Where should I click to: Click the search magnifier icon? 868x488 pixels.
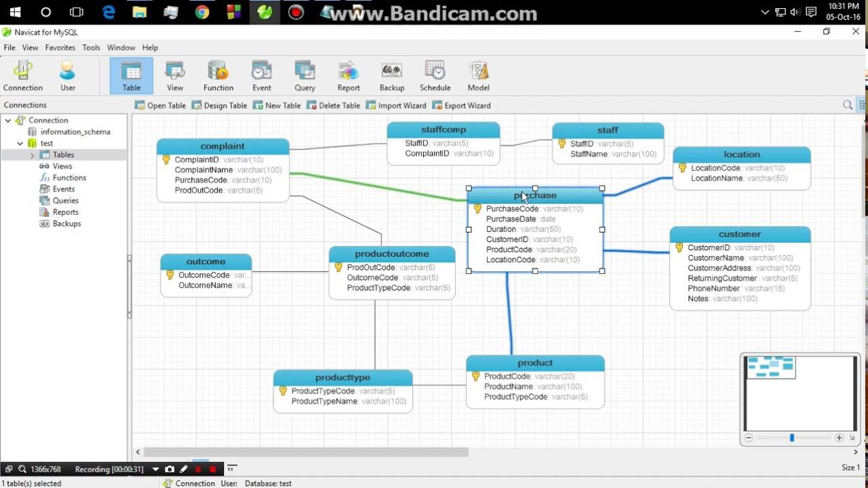[848, 105]
